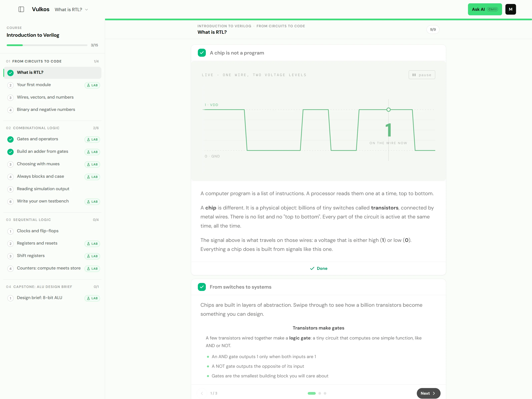Open the What is RTL? lesson dropdown

click(71, 10)
